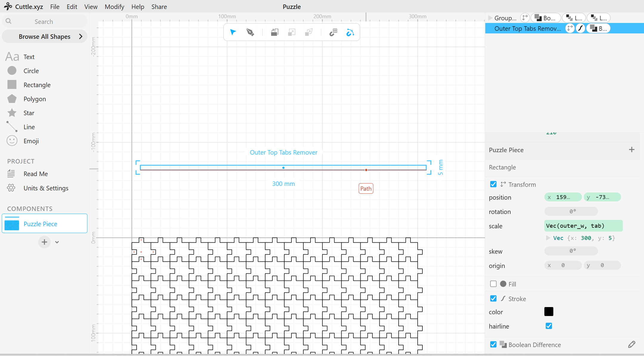The width and height of the screenshot is (644, 356).
Task: Open the File menu
Action: click(55, 7)
